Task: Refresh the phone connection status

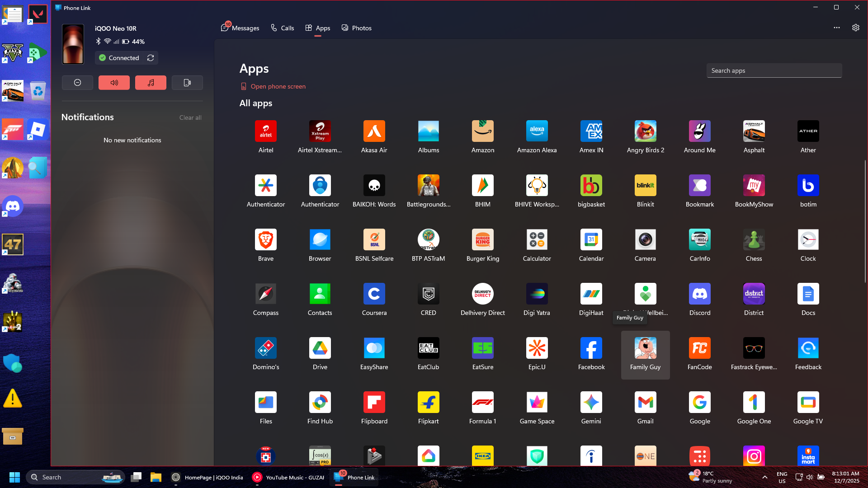Action: [x=151, y=58]
